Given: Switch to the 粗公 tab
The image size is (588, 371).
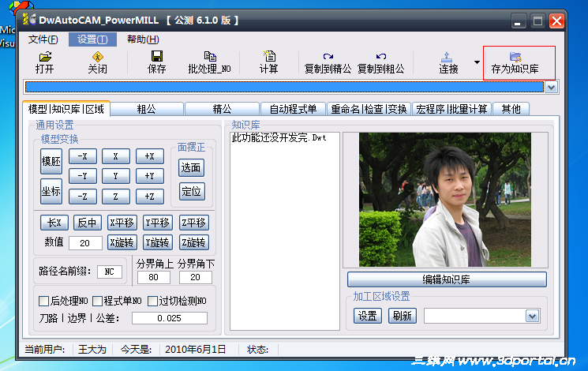Looking at the screenshot, I should pyautogui.click(x=146, y=109).
